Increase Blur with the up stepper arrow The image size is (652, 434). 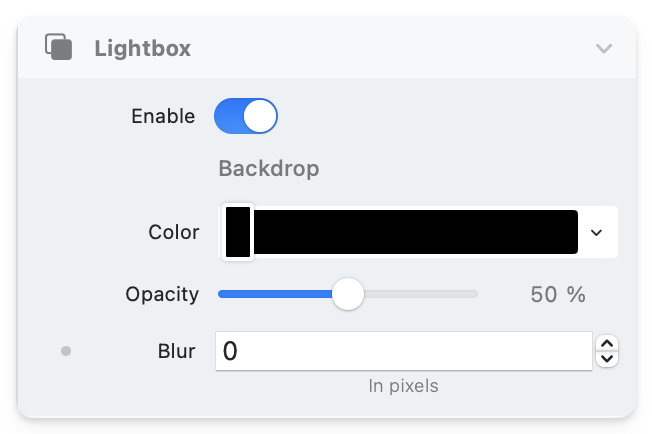pyautogui.click(x=607, y=344)
